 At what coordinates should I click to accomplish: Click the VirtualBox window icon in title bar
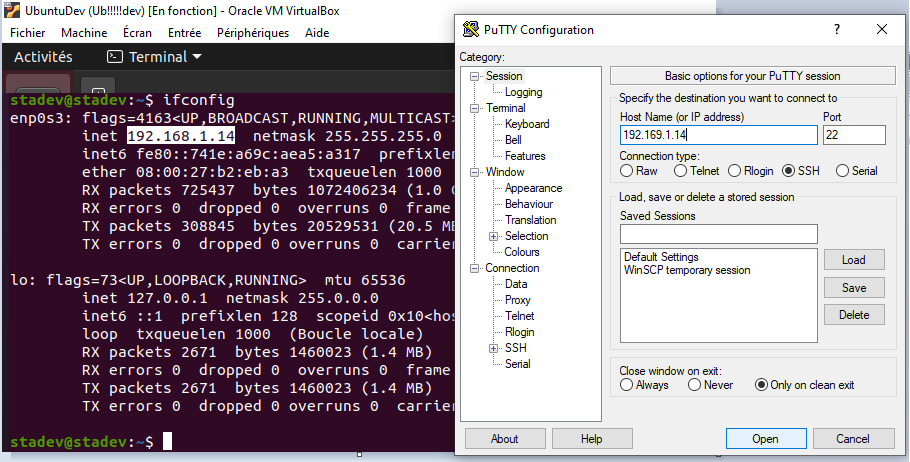[10, 9]
